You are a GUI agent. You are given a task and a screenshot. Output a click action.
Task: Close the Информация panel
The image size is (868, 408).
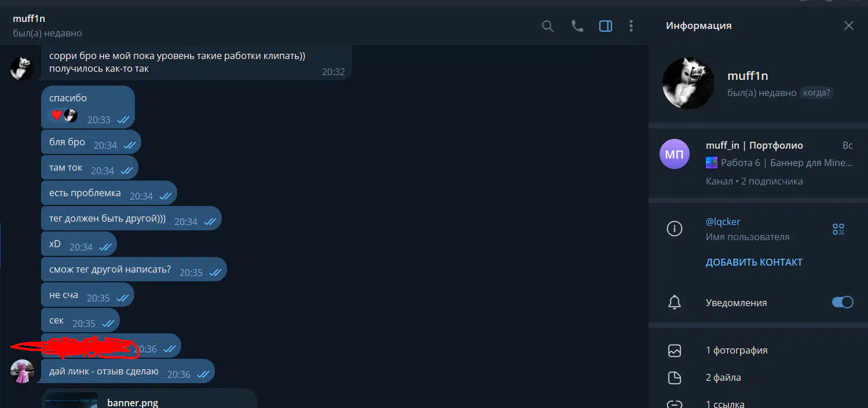tap(848, 25)
